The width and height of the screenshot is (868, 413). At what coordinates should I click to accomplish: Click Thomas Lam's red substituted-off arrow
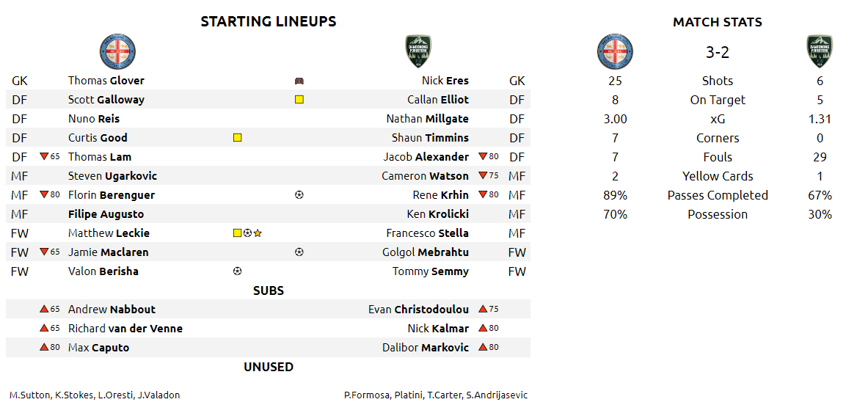[x=44, y=156]
